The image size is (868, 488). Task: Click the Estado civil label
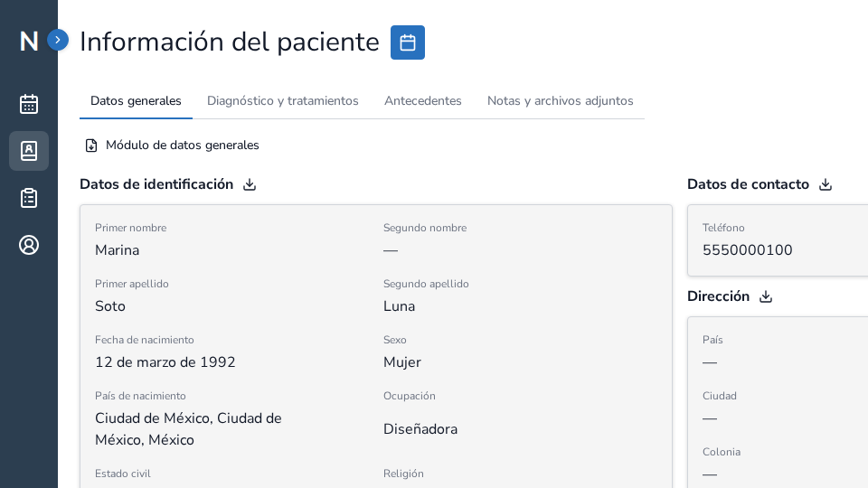[123, 474]
